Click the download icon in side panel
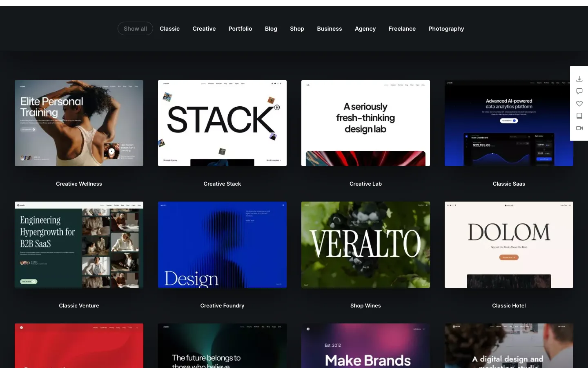This screenshot has height=368, width=588. (579, 79)
